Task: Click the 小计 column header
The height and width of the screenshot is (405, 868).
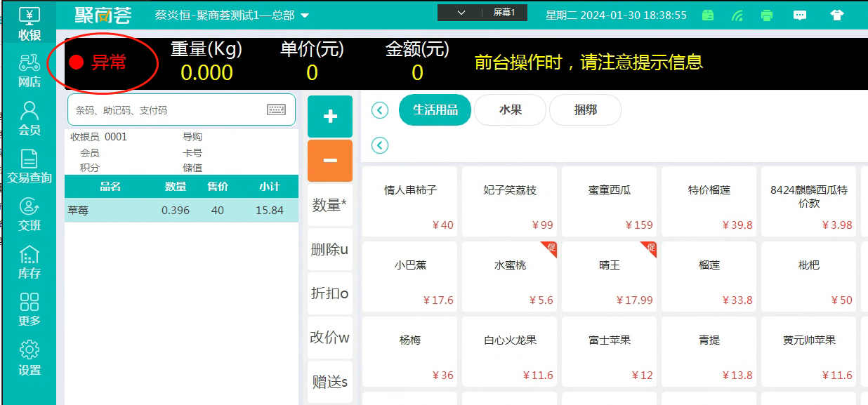Action: tap(270, 187)
